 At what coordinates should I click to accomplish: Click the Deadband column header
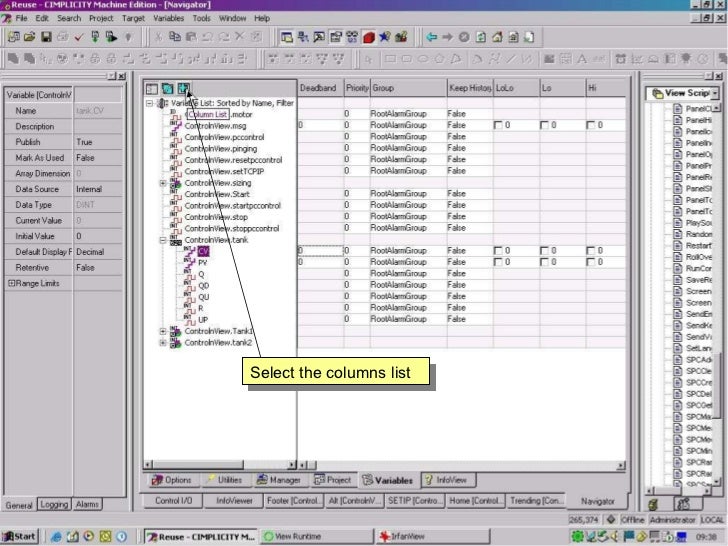320,88
